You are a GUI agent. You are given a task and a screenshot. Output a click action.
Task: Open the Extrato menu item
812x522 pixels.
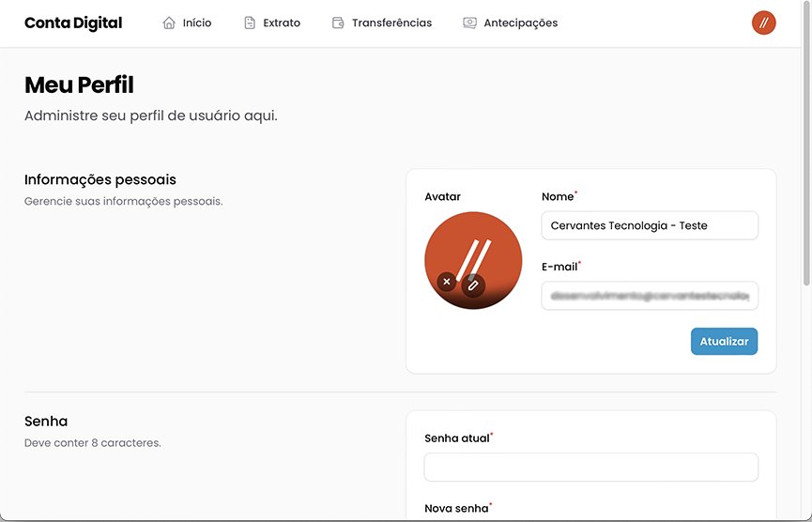point(282,23)
